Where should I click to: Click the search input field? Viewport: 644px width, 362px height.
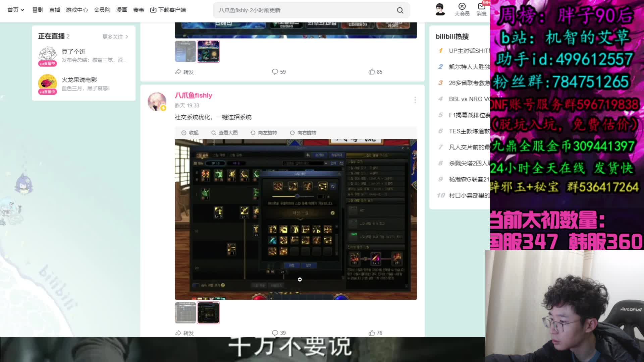[x=302, y=10]
